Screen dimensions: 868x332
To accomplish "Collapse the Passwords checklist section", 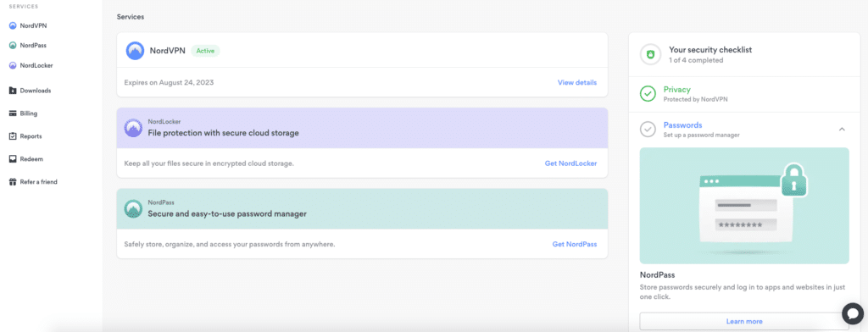I will [842, 129].
